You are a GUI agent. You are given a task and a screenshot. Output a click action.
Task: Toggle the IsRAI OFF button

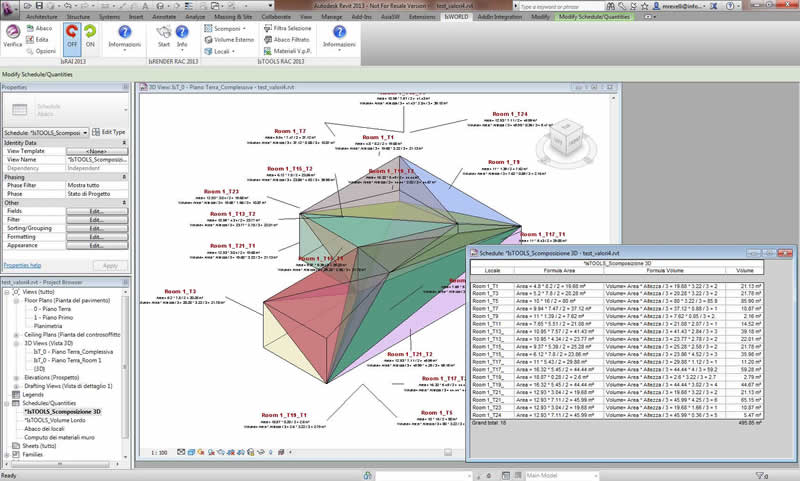[72, 38]
